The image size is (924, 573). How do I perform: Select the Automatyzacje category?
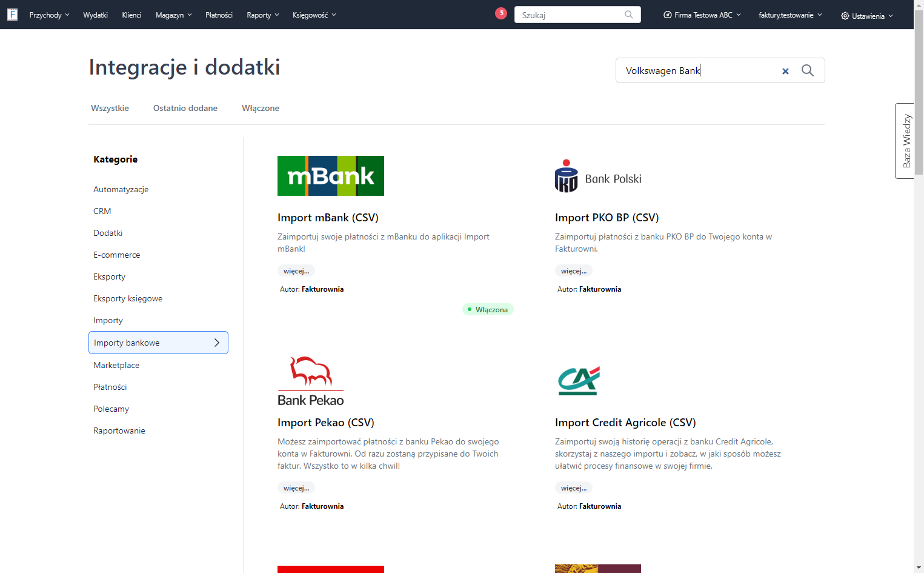tap(121, 189)
